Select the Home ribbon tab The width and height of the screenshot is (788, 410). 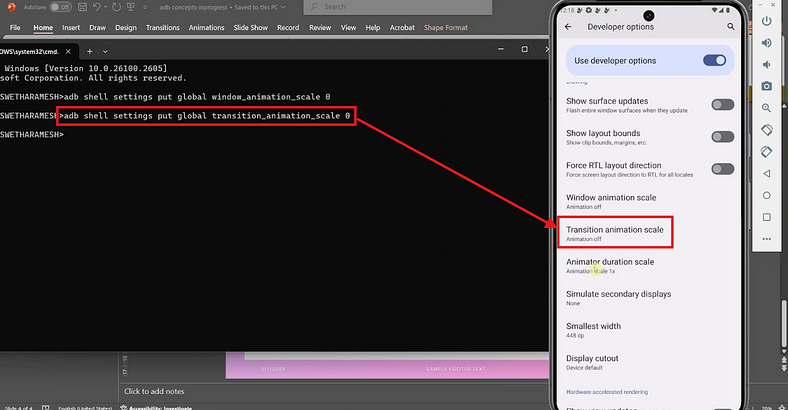coord(43,28)
